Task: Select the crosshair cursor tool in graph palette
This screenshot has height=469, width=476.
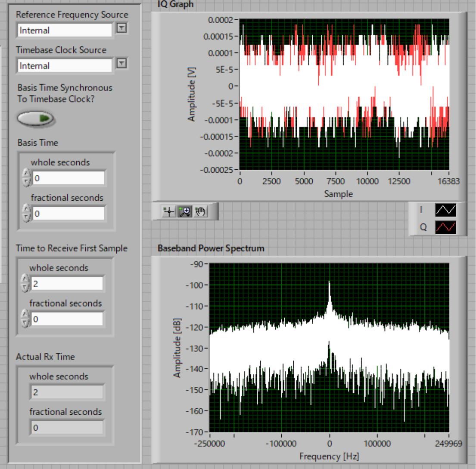Action: [x=169, y=211]
